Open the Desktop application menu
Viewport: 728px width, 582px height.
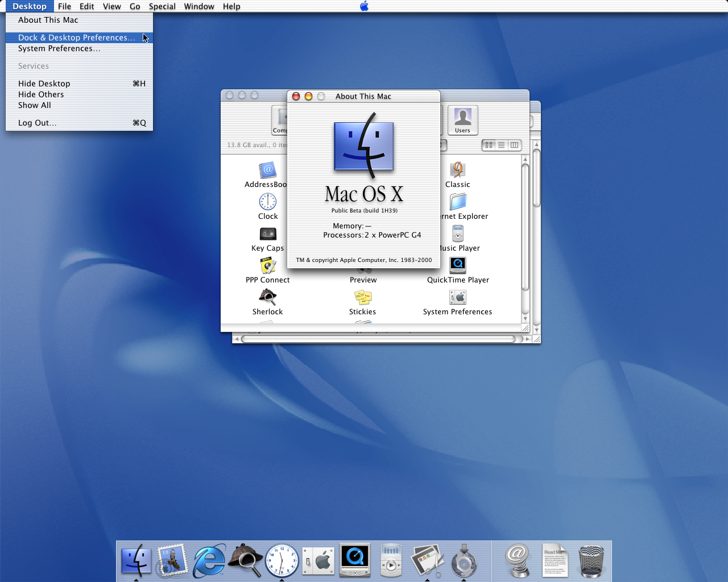(30, 6)
